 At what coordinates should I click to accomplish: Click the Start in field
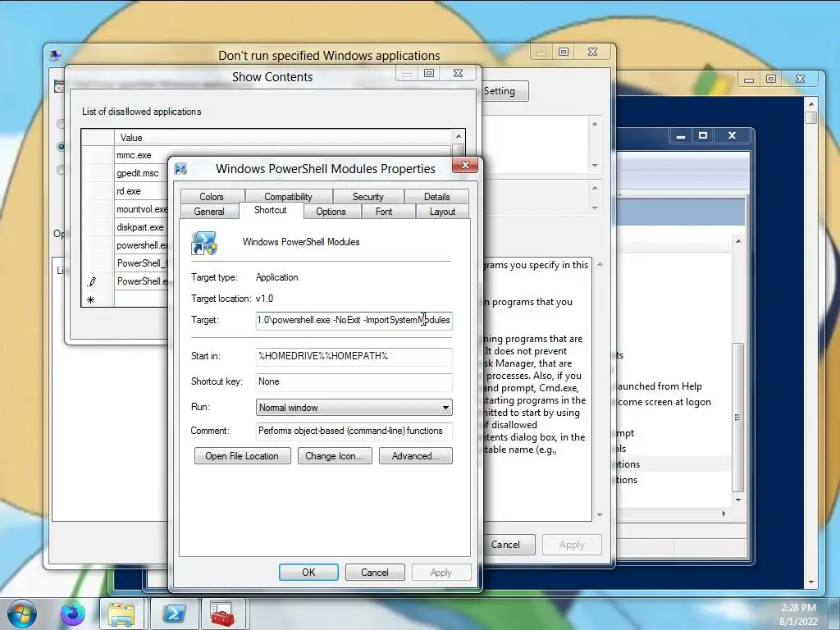(354, 356)
